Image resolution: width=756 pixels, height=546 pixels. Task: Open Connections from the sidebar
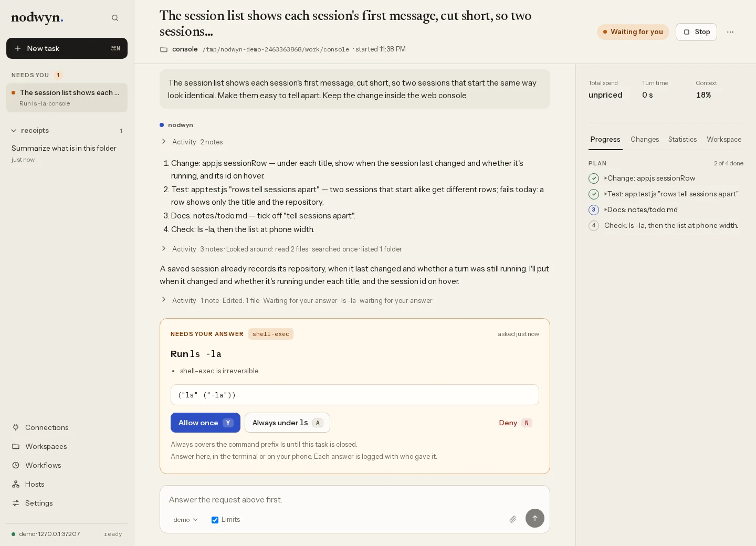[x=67, y=427]
